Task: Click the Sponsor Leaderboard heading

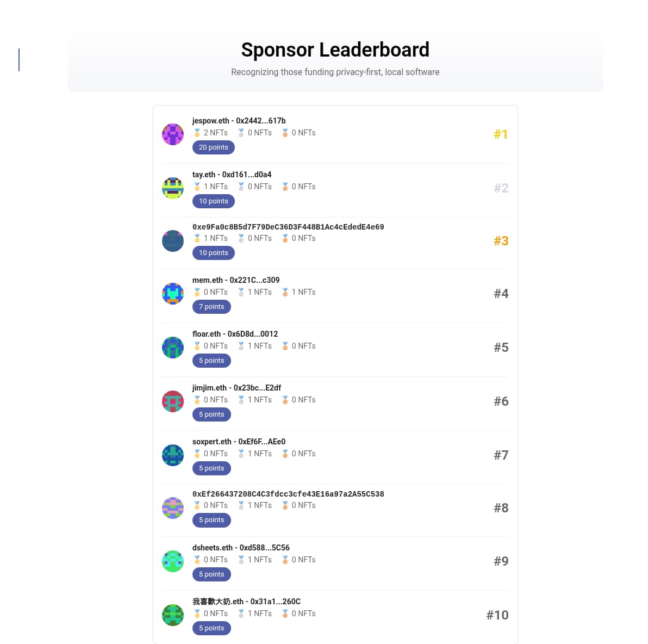Action: pos(335,50)
